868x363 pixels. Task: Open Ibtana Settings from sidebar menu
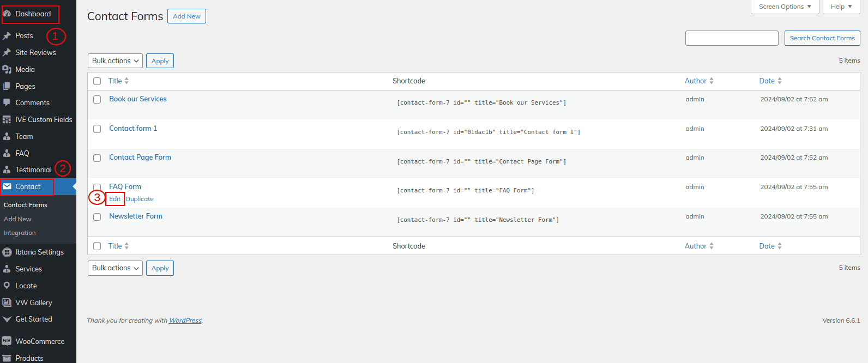[x=39, y=252]
